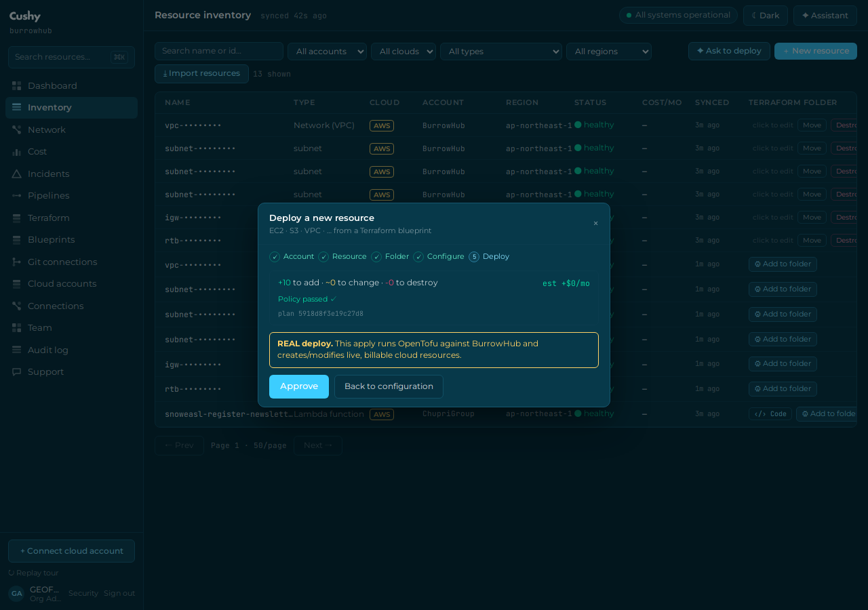This screenshot has height=610, width=868.
Task: Click Connect cloud account button
Action: click(x=71, y=551)
